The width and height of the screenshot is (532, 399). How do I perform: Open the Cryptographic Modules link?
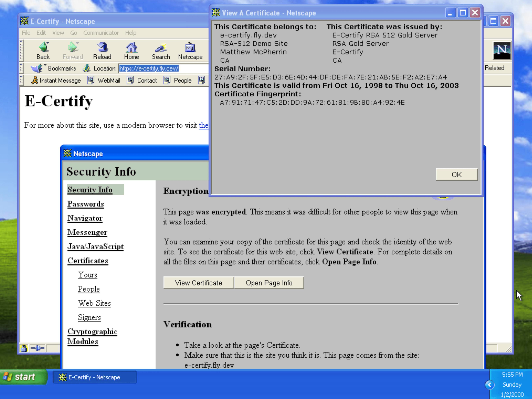point(92,337)
